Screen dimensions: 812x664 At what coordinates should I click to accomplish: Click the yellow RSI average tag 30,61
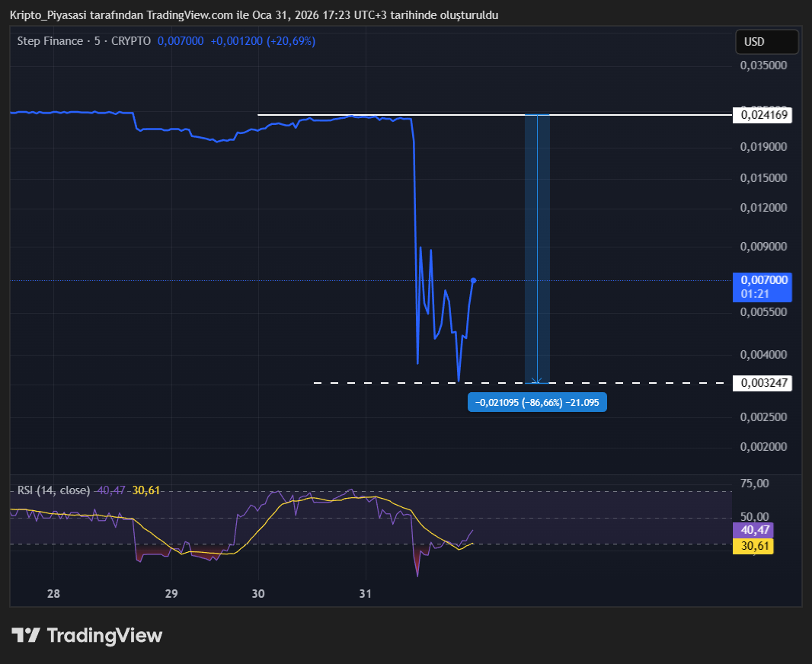(x=752, y=545)
